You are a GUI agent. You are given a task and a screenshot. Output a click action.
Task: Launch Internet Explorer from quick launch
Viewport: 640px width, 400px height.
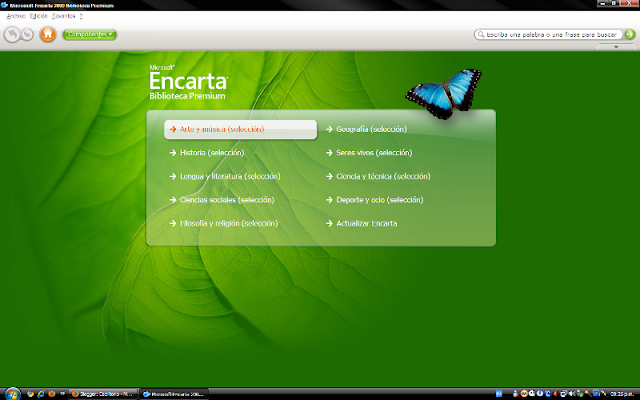(x=41, y=394)
